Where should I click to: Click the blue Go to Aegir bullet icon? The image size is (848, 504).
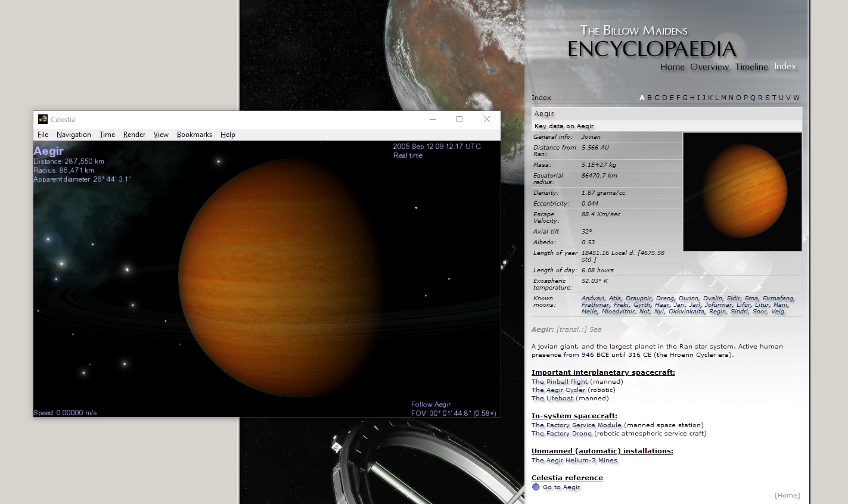(536, 487)
